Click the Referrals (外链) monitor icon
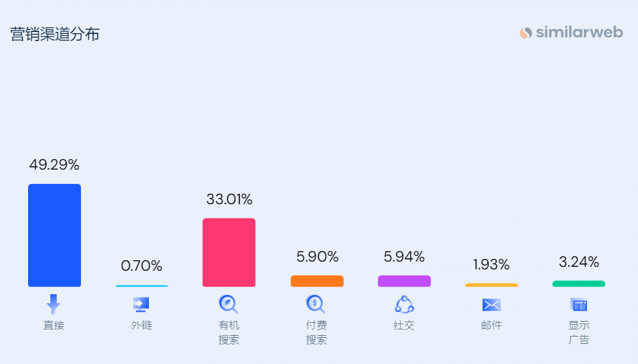This screenshot has height=364, width=638. 141,304
